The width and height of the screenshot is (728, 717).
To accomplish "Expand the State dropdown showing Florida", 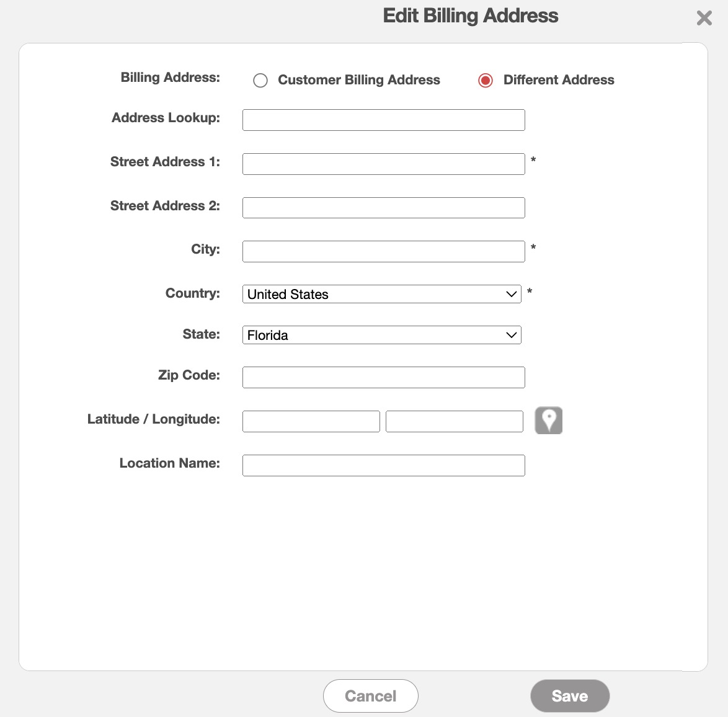I will pyautogui.click(x=381, y=335).
